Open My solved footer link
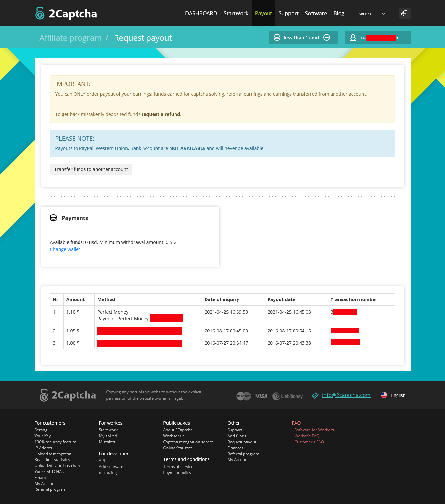The width and height of the screenshot is (445, 504). [x=108, y=436]
